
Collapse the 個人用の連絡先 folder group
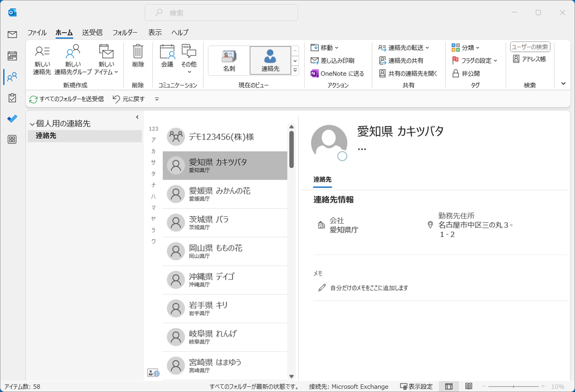point(32,124)
